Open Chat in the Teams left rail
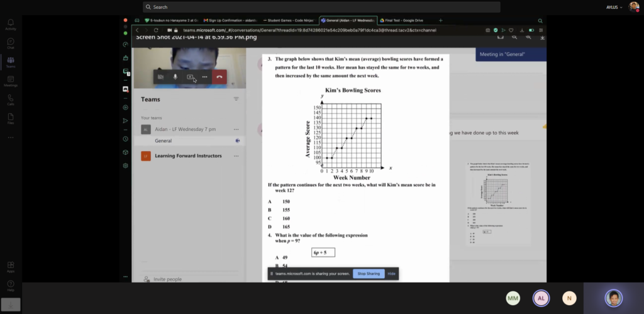Screen dimensions: 644x314 (11, 43)
